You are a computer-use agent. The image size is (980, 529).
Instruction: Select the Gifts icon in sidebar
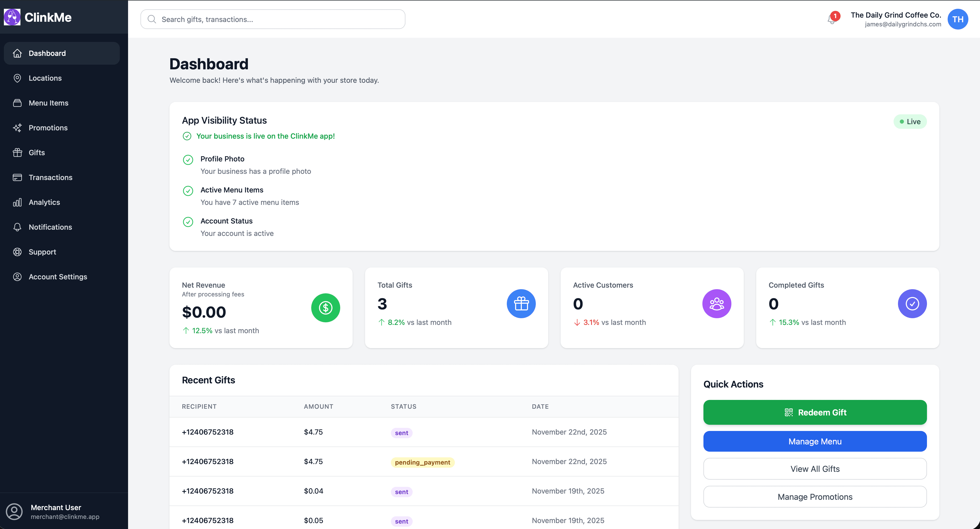(18, 153)
